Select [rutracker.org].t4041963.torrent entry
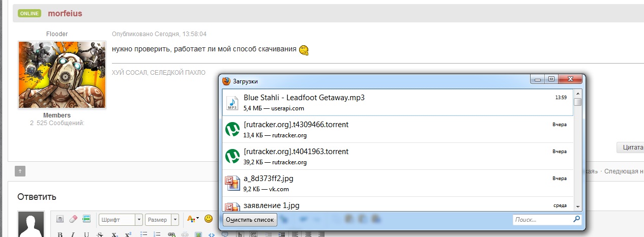This screenshot has width=644, height=237. click(398, 157)
